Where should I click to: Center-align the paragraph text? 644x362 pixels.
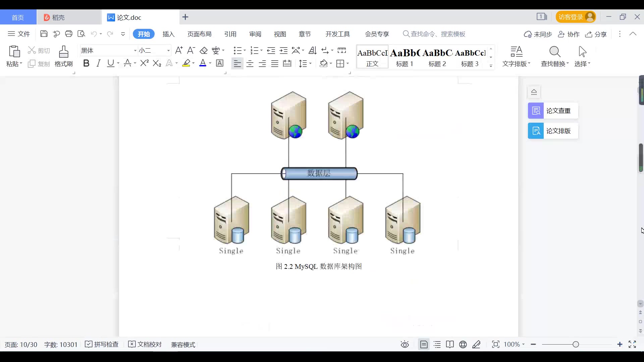[x=250, y=64]
